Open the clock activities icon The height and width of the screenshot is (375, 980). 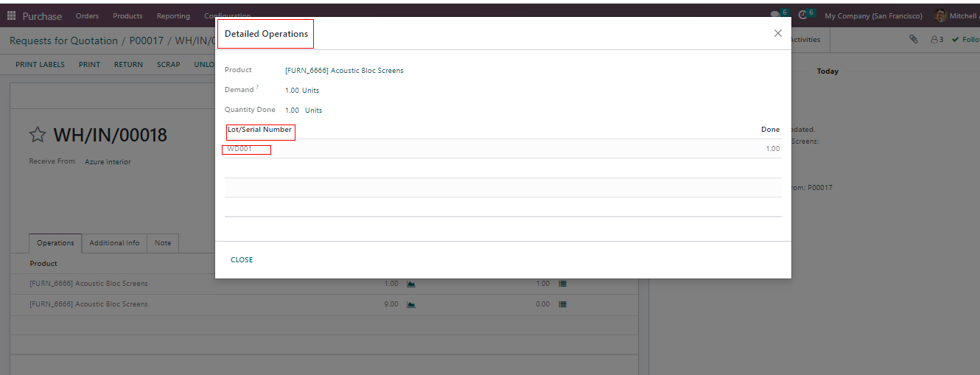pos(803,15)
